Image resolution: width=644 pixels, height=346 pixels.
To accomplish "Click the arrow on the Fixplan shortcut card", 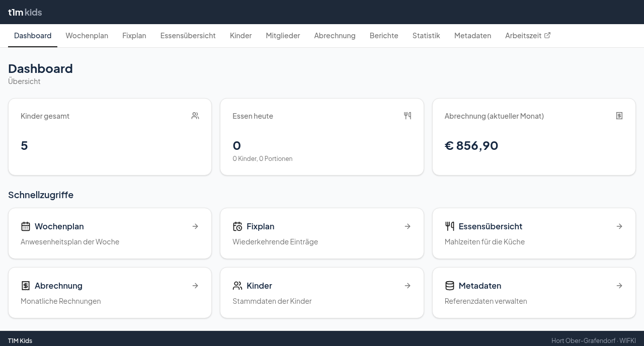I will click(408, 226).
